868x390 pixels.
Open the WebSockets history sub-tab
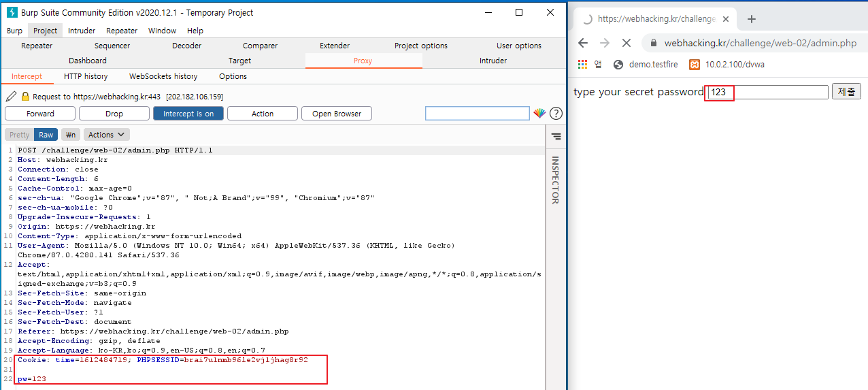point(163,76)
